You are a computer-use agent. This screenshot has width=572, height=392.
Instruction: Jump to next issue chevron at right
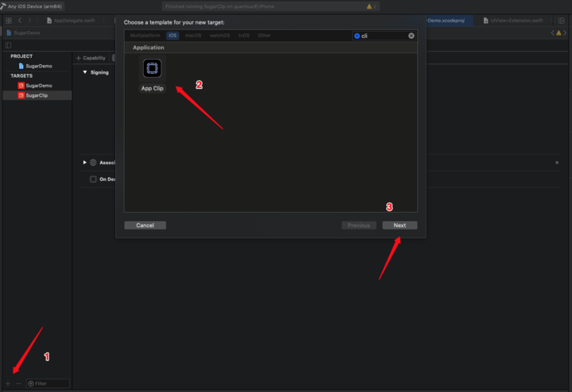[x=565, y=33]
